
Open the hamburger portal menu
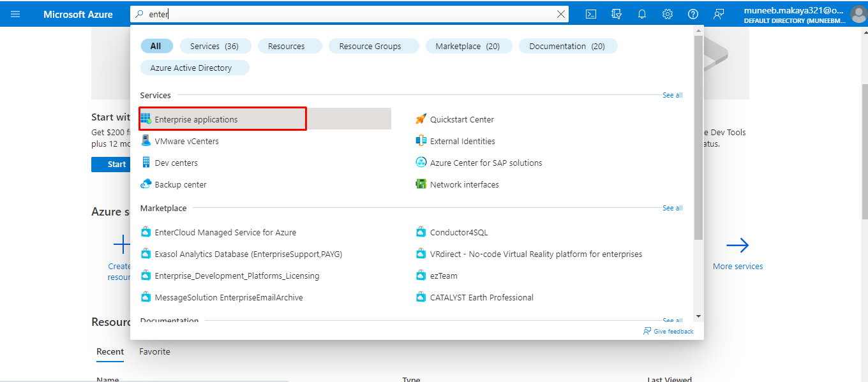coord(15,14)
